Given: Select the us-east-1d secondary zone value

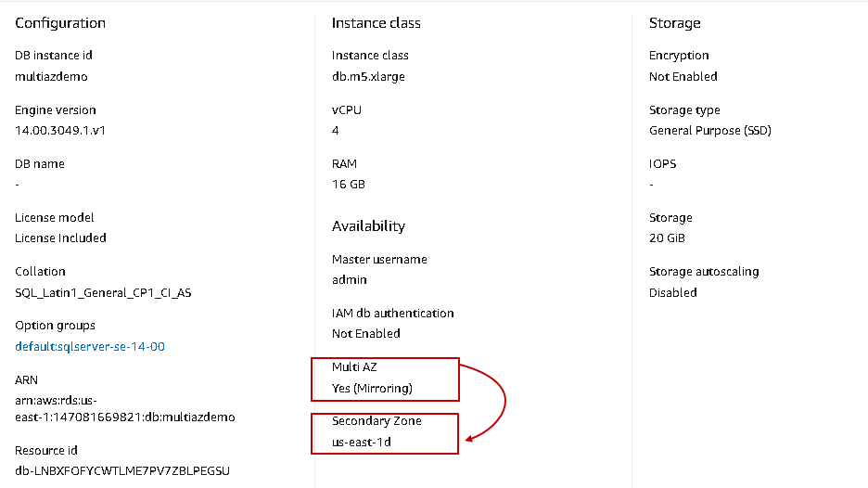Looking at the screenshot, I should [x=363, y=442].
